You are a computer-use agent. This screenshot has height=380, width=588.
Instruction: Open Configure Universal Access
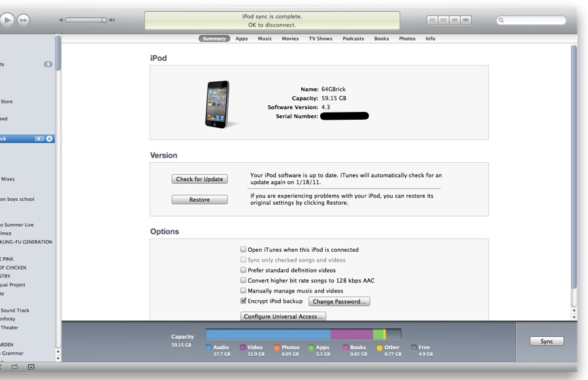click(283, 316)
